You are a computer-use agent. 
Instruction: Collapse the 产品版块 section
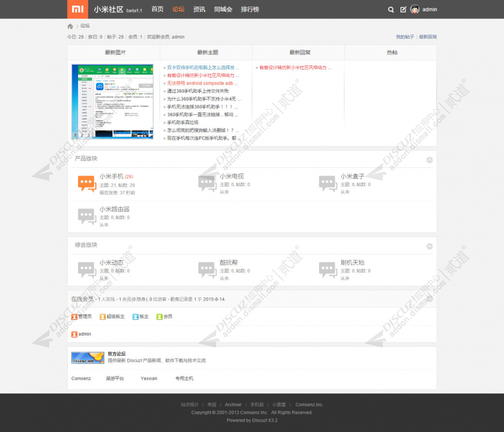429,160
